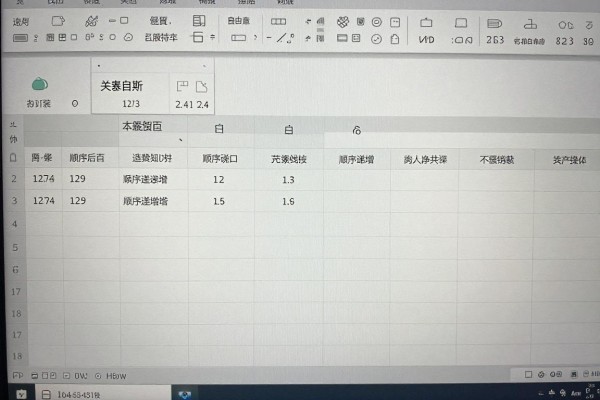Select the cell with value 1.6
The height and width of the screenshot is (400, 600).
click(x=288, y=202)
